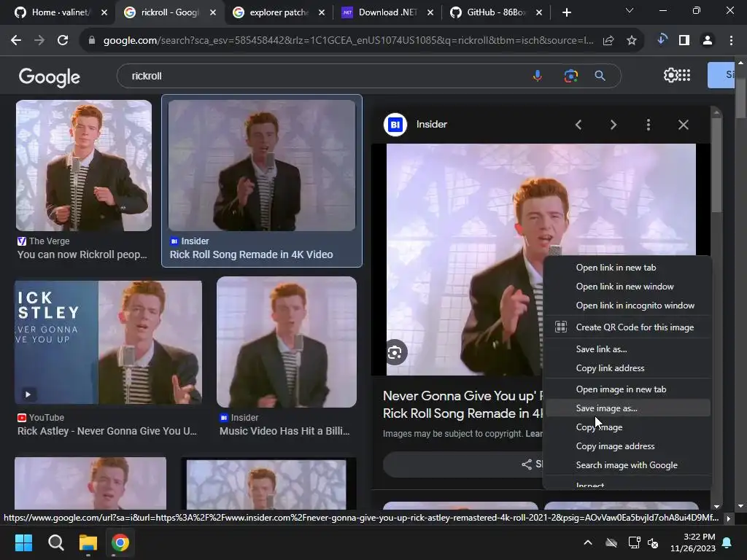The height and width of the screenshot is (560, 747).
Task: Bookmark this page with the star icon
Action: pos(631,41)
